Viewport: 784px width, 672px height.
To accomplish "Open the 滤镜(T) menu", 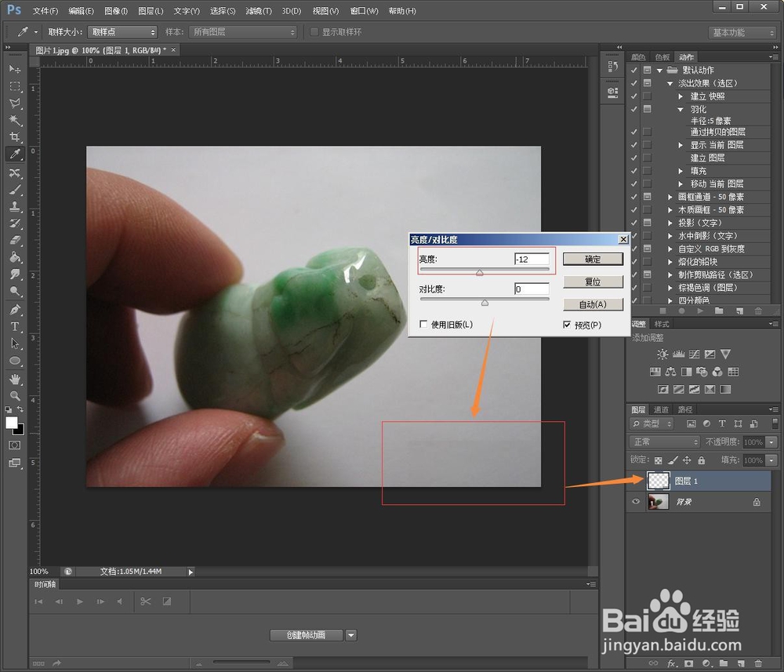I will pyautogui.click(x=259, y=10).
